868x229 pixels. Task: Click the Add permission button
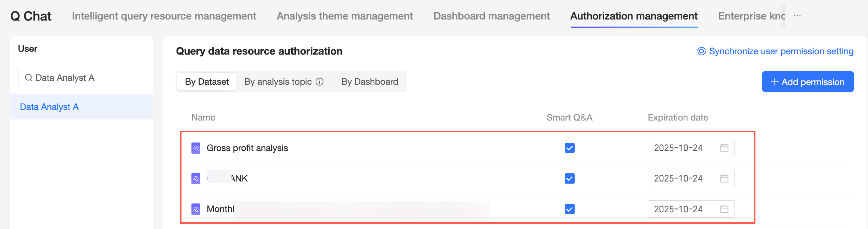(x=808, y=82)
